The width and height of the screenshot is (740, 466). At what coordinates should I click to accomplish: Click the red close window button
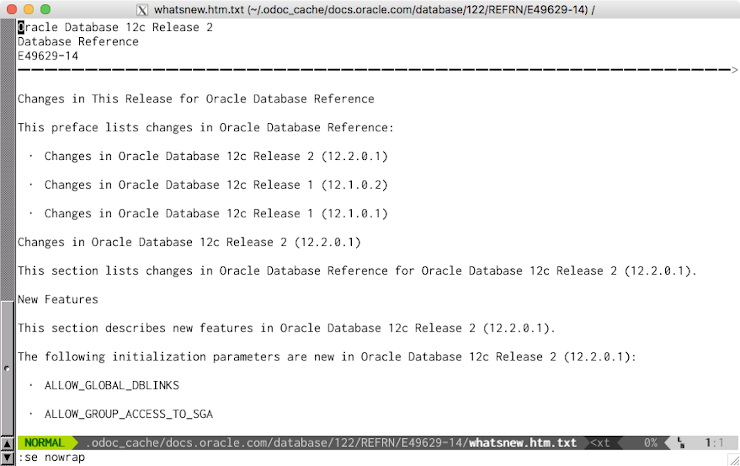(12, 9)
